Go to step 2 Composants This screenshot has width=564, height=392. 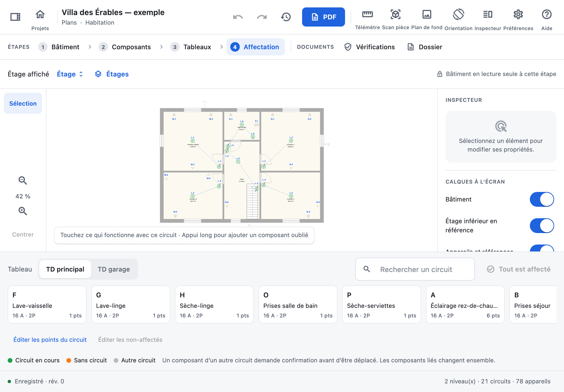tap(125, 47)
